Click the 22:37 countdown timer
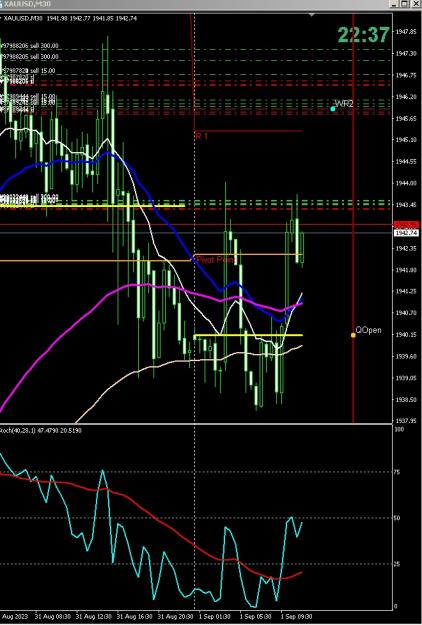This screenshot has height=625, width=422. point(363,35)
